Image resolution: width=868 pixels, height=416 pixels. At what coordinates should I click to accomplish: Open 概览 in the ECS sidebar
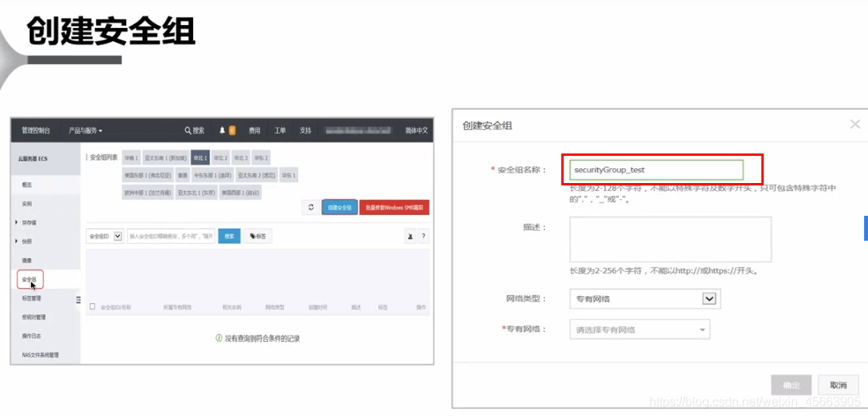[x=26, y=185]
